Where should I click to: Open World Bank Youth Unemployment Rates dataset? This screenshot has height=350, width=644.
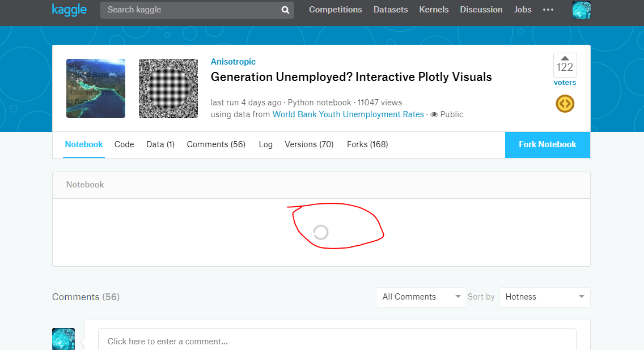(x=348, y=114)
